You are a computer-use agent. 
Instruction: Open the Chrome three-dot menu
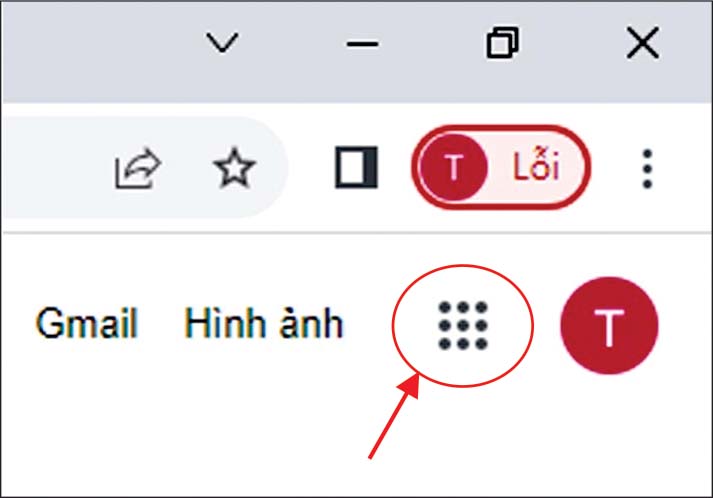click(648, 169)
